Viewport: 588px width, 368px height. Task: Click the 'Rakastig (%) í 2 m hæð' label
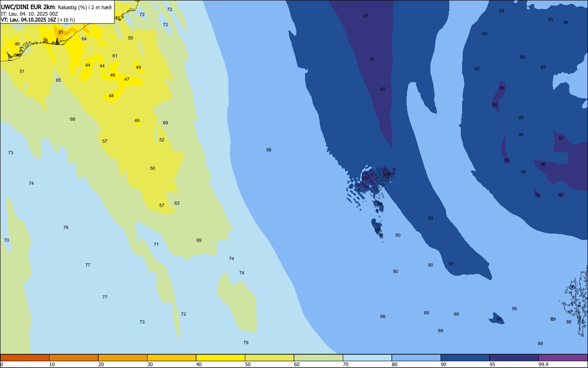tap(85, 7)
